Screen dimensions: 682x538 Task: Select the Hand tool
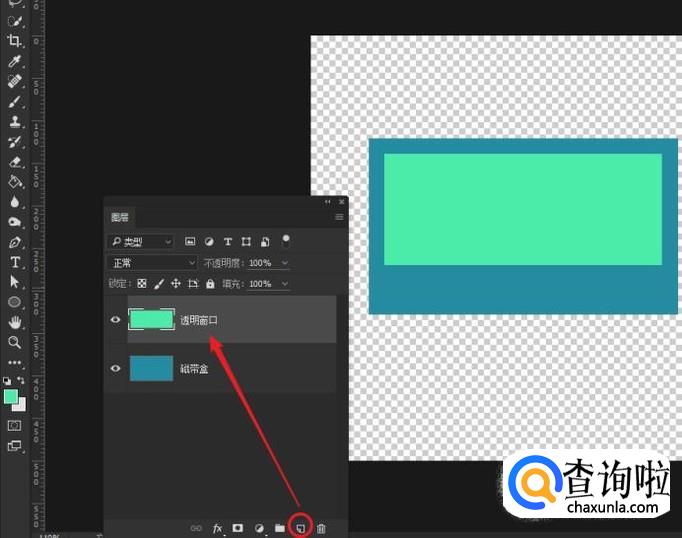pos(14,322)
